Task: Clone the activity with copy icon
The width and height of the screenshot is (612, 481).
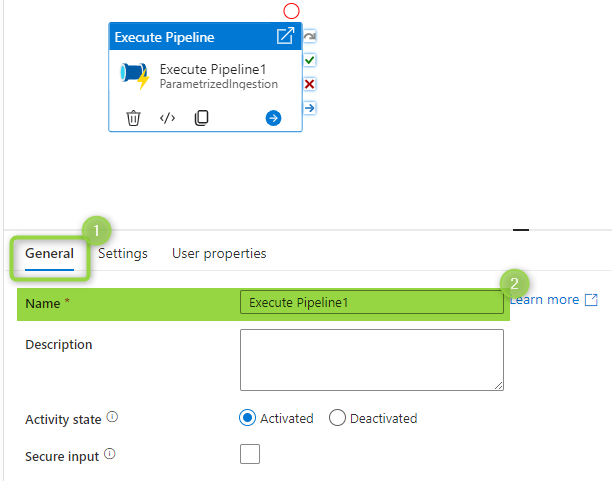Action: [x=201, y=118]
